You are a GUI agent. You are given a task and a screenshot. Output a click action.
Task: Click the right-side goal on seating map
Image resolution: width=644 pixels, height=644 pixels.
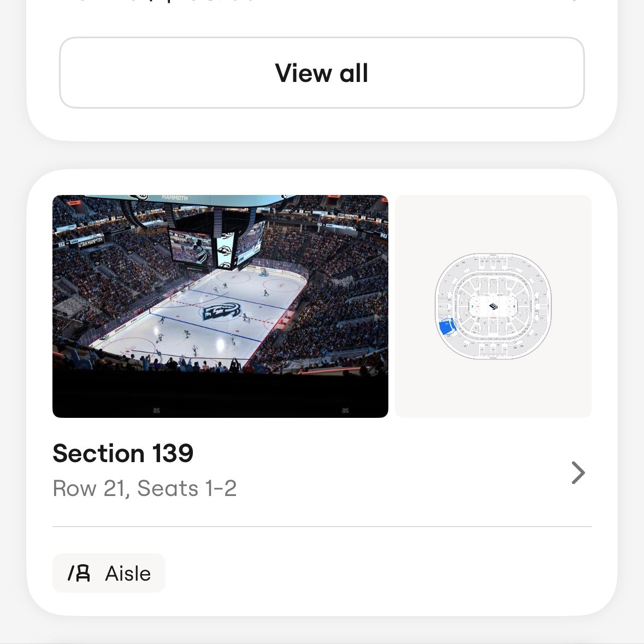click(x=515, y=306)
